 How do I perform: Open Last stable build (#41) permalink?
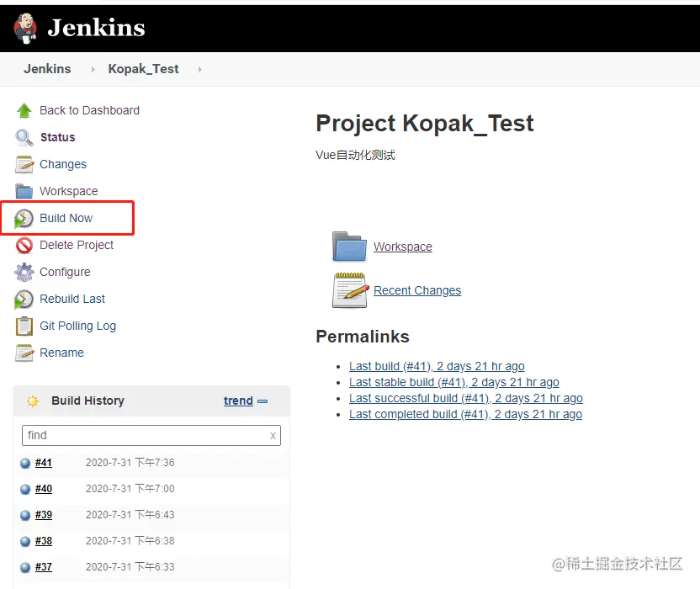click(x=454, y=382)
